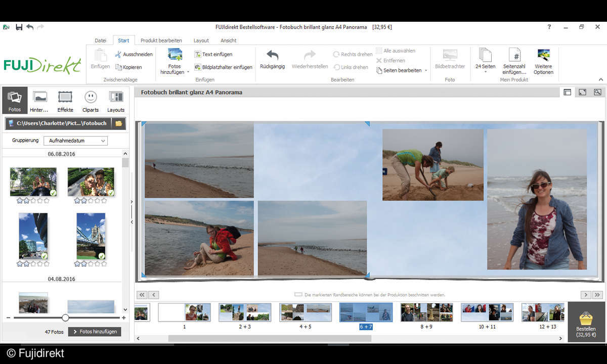Screen dimensions: 607x364
Task: Click Fotos hinzufügen button below photo list
Action: point(95,332)
